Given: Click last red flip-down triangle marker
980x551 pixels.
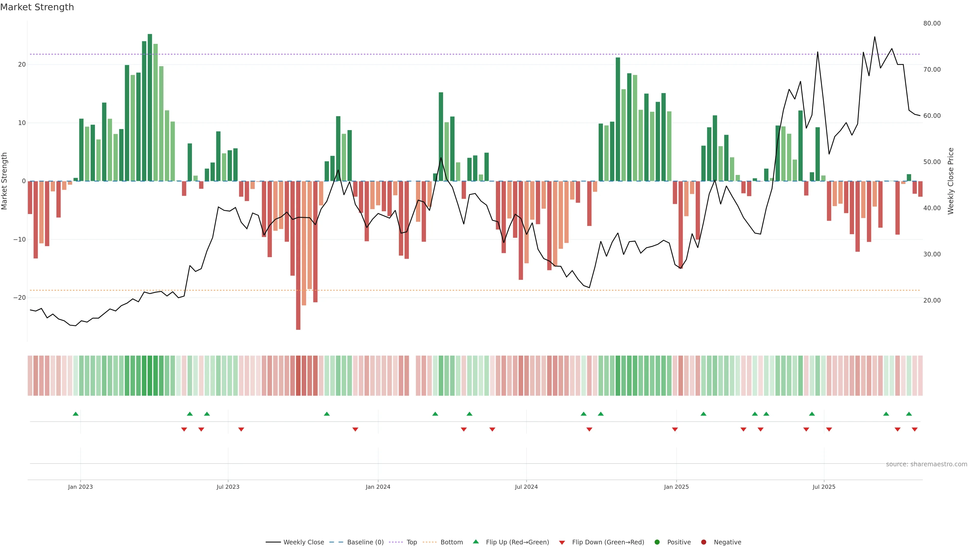Looking at the screenshot, I should point(915,429).
